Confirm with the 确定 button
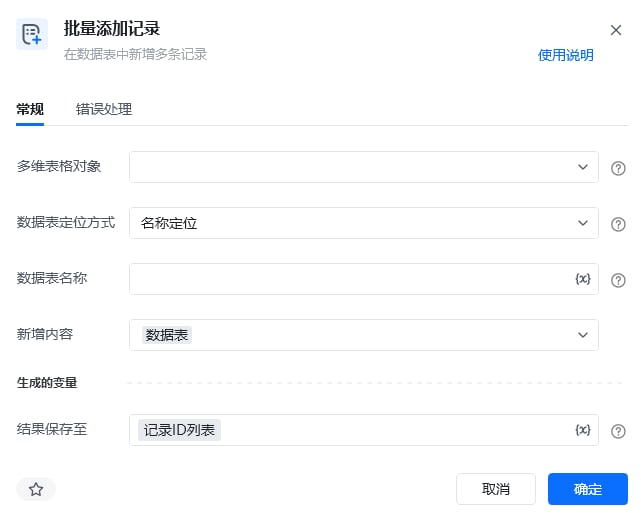This screenshot has height=513, width=641. 588,489
